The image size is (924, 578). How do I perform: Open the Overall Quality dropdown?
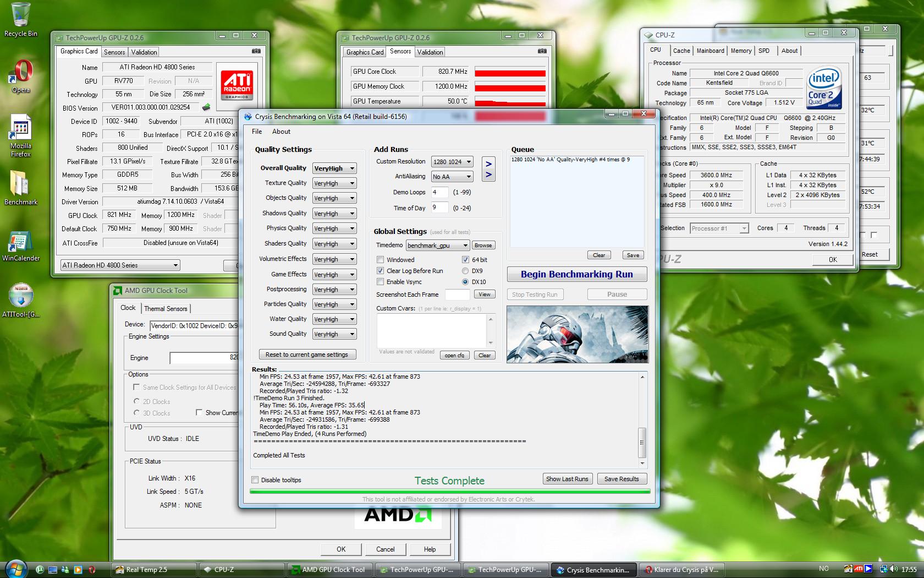(x=334, y=168)
